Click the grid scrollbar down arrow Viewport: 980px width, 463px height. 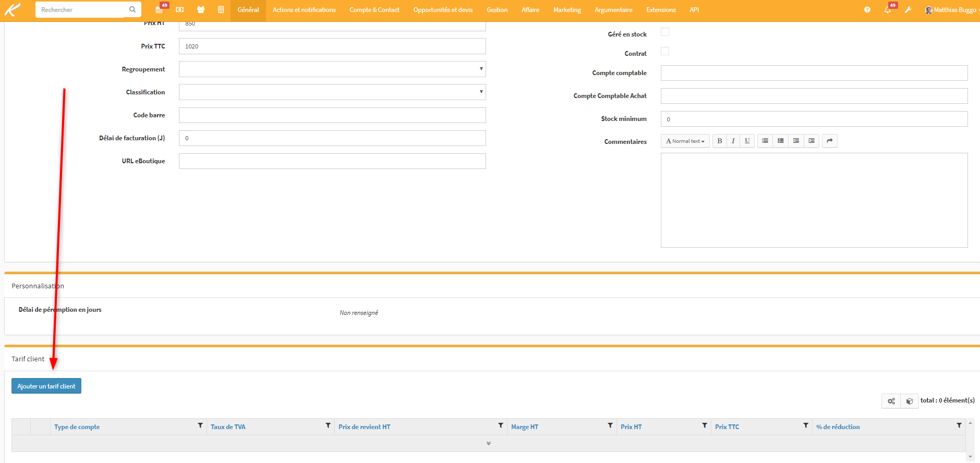pyautogui.click(x=970, y=457)
